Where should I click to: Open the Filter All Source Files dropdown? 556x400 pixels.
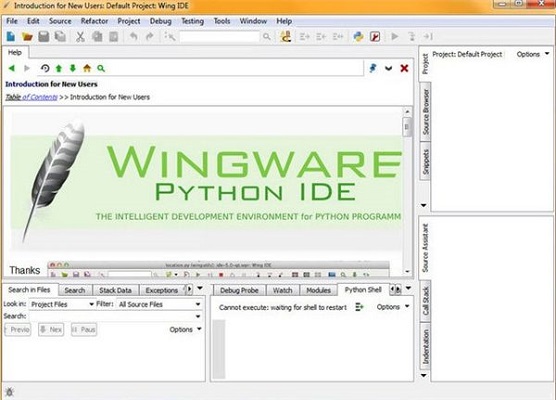[x=159, y=304]
